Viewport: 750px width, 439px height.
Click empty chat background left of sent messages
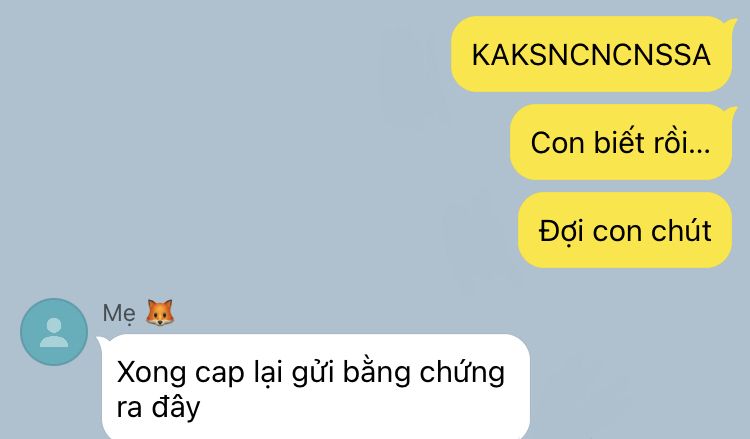pos(215,143)
